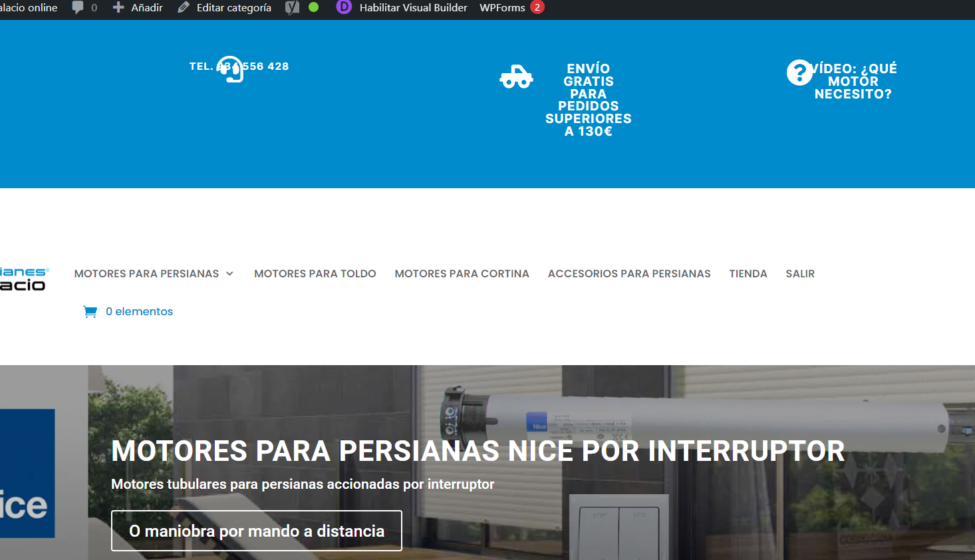Select Accesorios para Persianas menu item
The image size is (975, 560).
point(629,273)
